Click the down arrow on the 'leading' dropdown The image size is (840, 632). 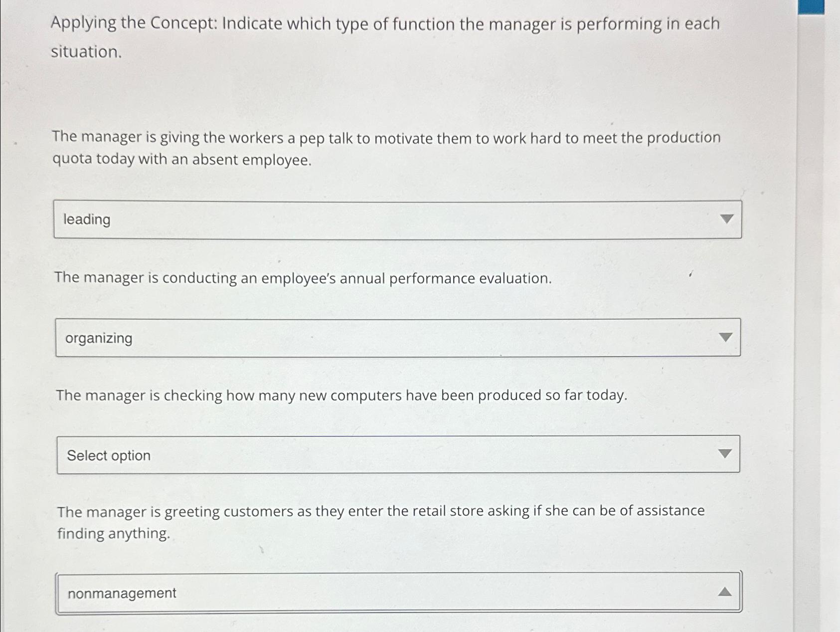click(727, 218)
